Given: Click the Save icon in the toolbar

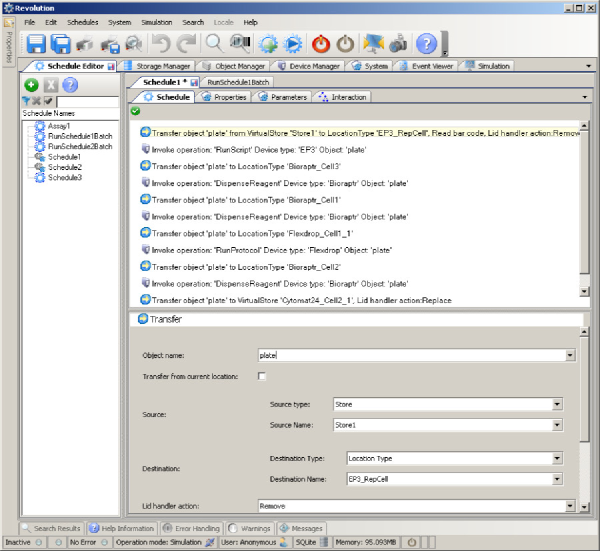Looking at the screenshot, I should 36,44.
